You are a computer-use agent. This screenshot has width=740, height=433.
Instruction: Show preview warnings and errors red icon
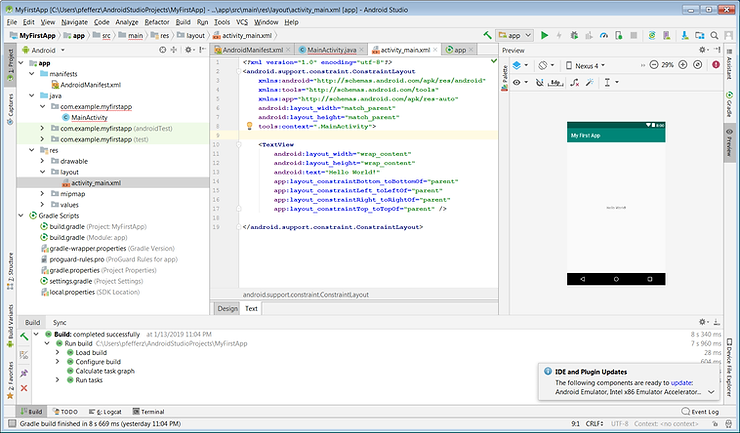click(x=716, y=65)
